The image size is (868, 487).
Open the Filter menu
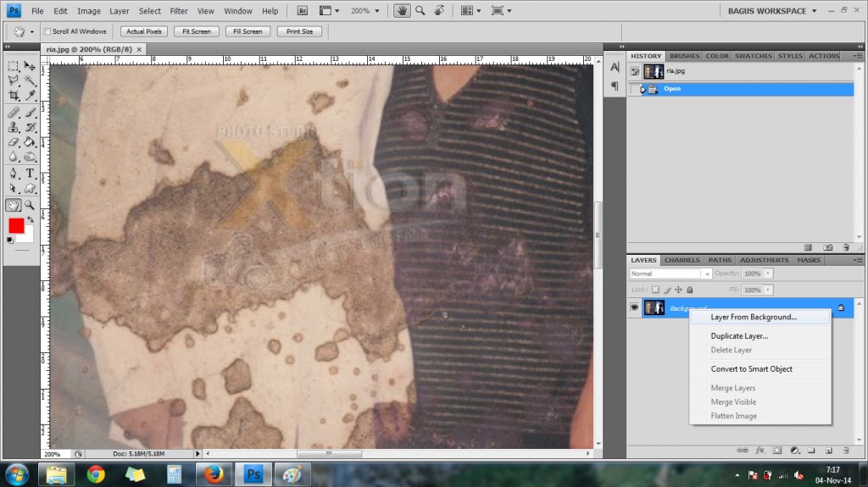pos(178,11)
